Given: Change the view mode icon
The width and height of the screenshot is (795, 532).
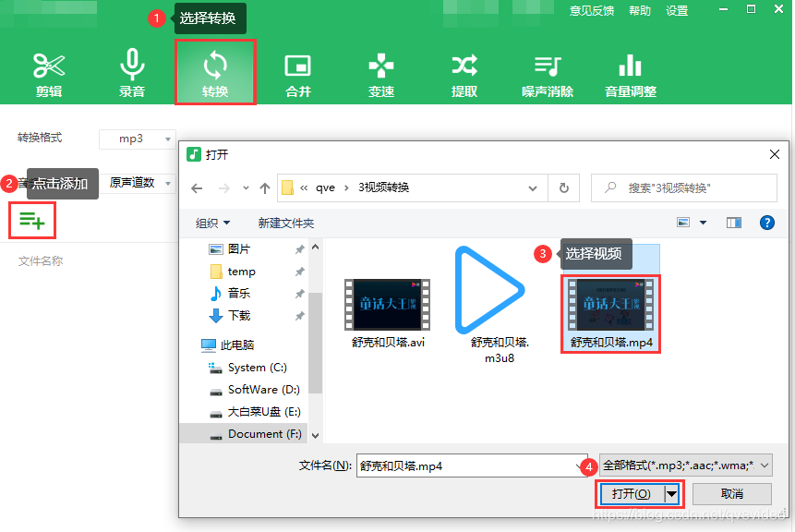Looking at the screenshot, I should (683, 223).
